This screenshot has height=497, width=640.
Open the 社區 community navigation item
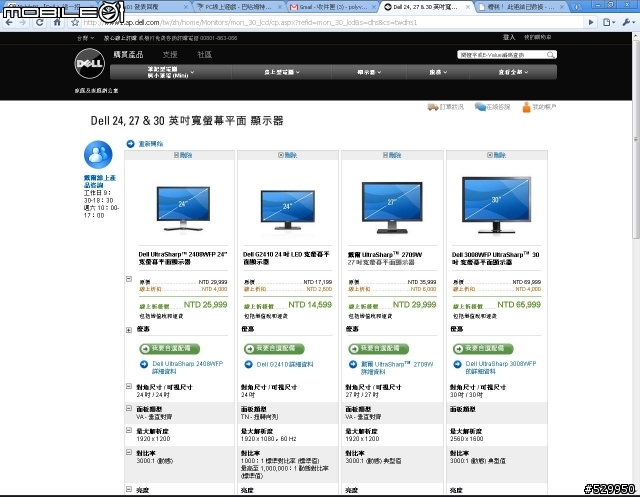(204, 54)
